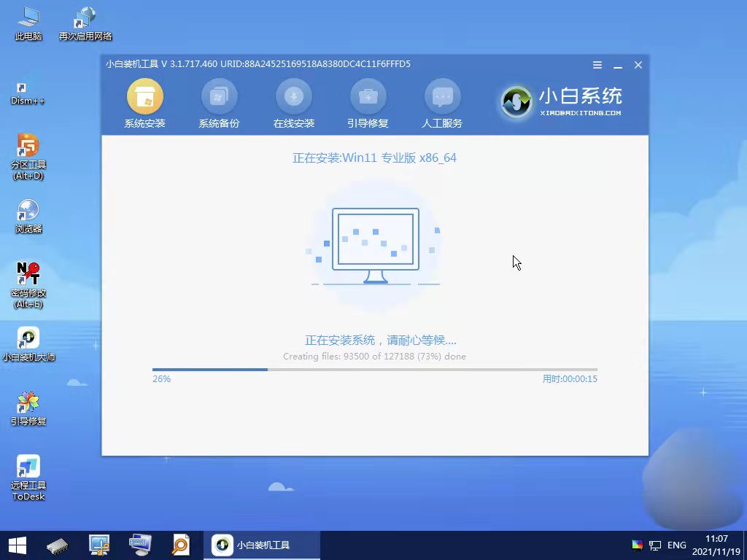
Task: Click the ENG language indicator
Action: (676, 545)
